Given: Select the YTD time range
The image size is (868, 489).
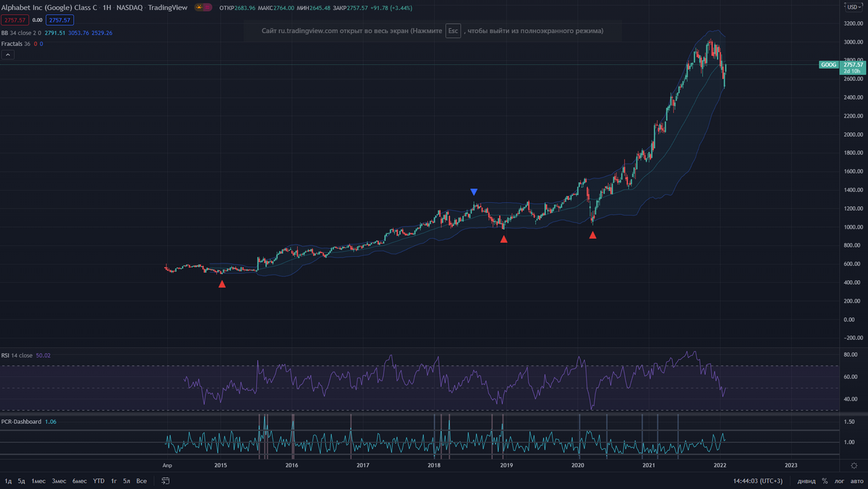Looking at the screenshot, I should pyautogui.click(x=99, y=481).
